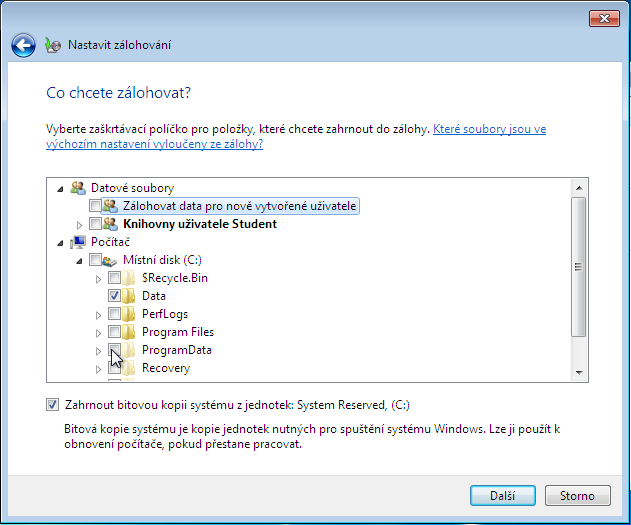Click the Back arrow button
The image size is (631, 525).
(23, 45)
